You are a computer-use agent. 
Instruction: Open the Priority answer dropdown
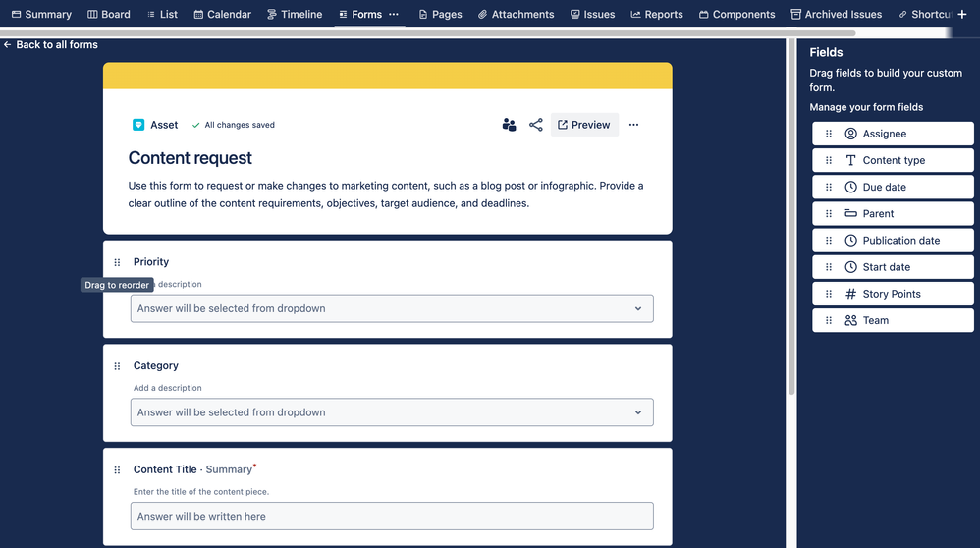point(392,308)
